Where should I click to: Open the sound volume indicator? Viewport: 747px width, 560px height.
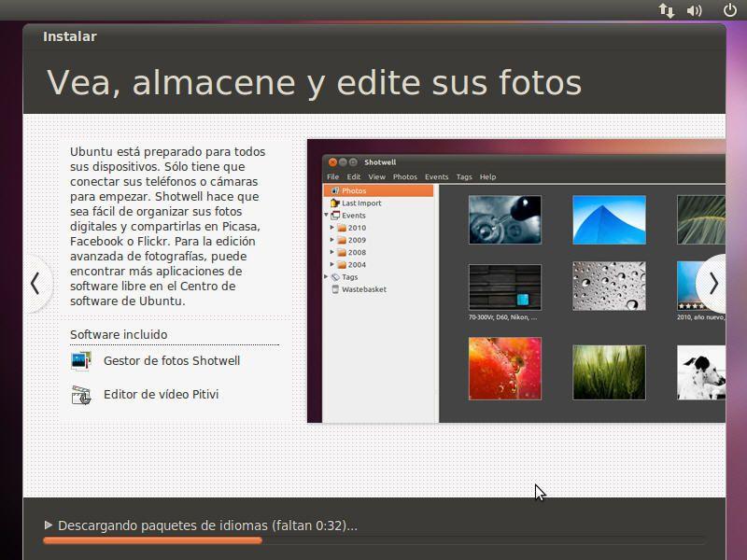click(694, 10)
